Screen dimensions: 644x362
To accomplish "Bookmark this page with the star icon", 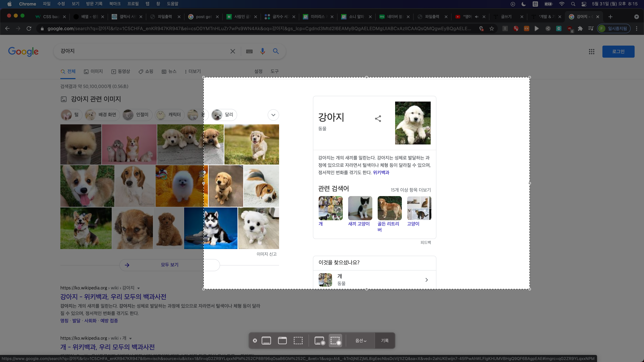I will (x=492, y=28).
